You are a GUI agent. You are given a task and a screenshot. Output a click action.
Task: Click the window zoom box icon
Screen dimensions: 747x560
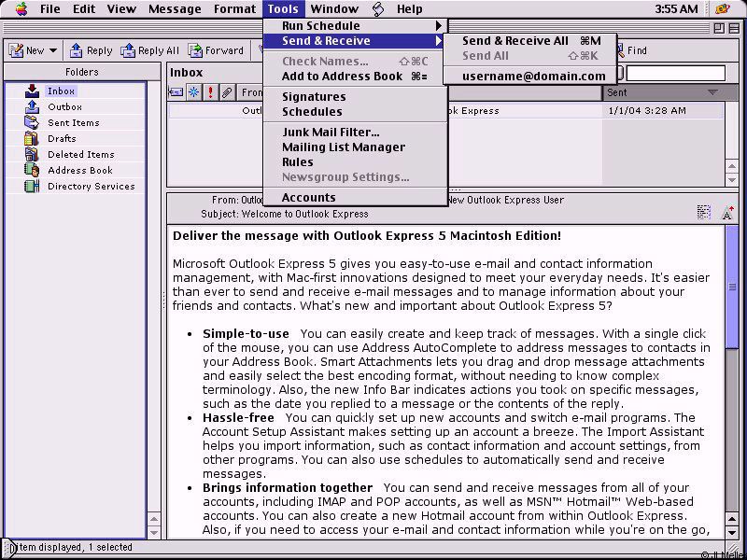click(719, 29)
